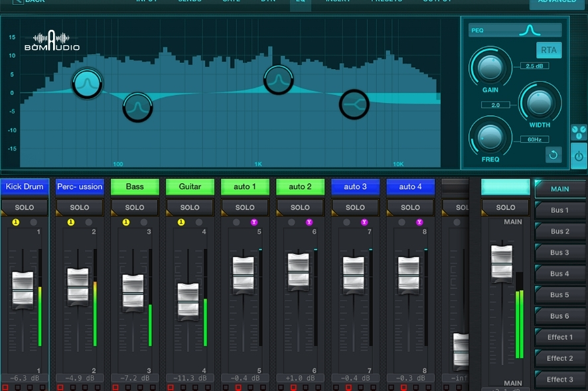The width and height of the screenshot is (588, 391).
Task: Toggle the EQ power icon
Action: pos(579,156)
